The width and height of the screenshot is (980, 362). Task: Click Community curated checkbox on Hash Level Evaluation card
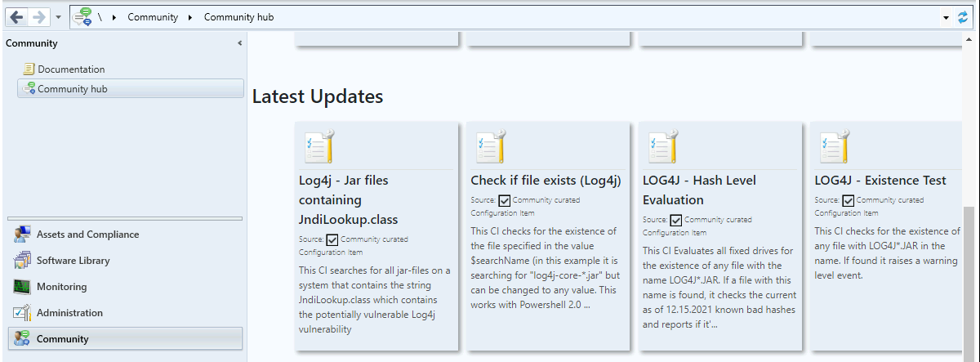coord(676,220)
